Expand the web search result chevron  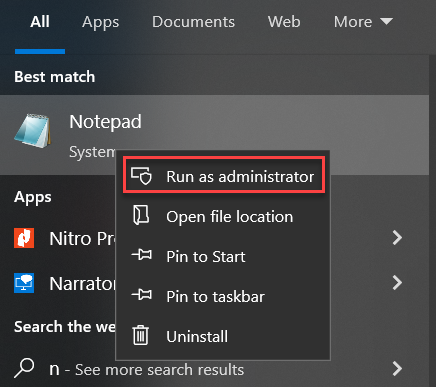coord(397,368)
